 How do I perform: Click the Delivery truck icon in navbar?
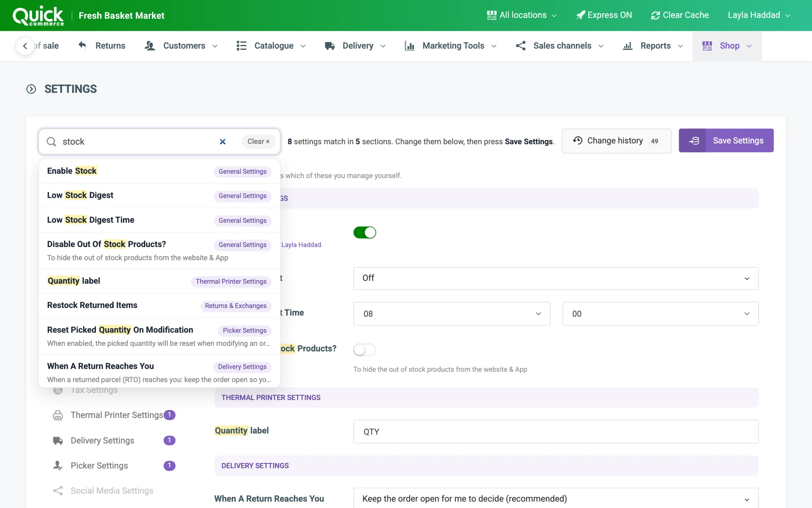click(330, 46)
